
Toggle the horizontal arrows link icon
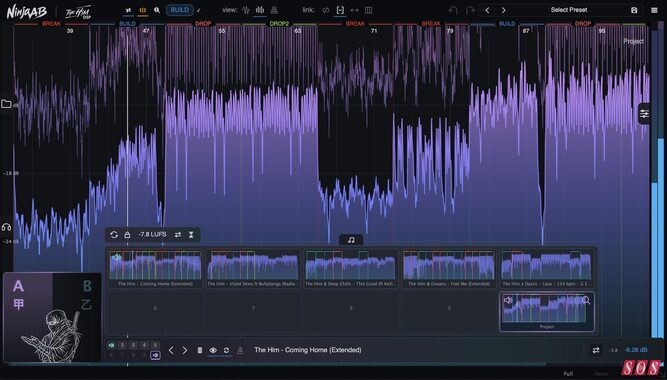point(354,10)
